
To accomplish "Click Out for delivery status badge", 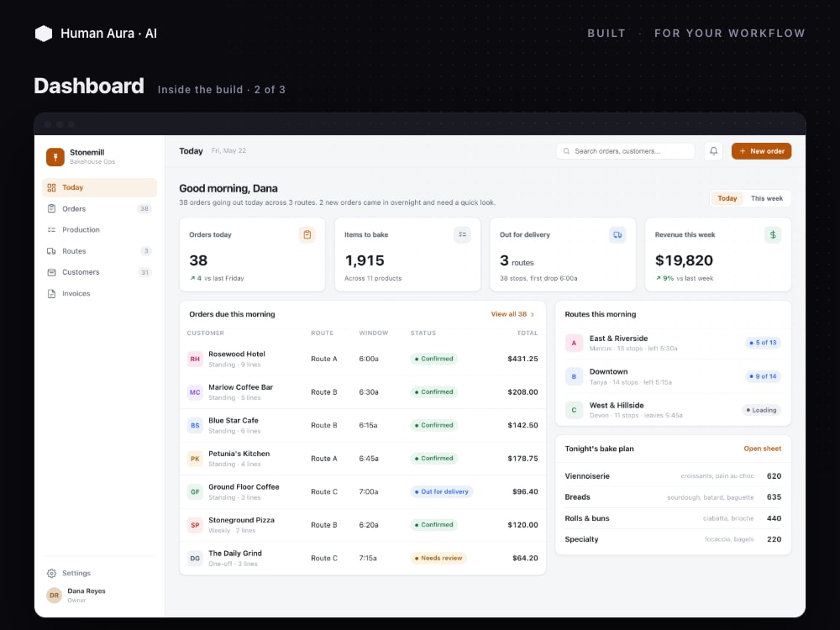I will coord(442,491).
